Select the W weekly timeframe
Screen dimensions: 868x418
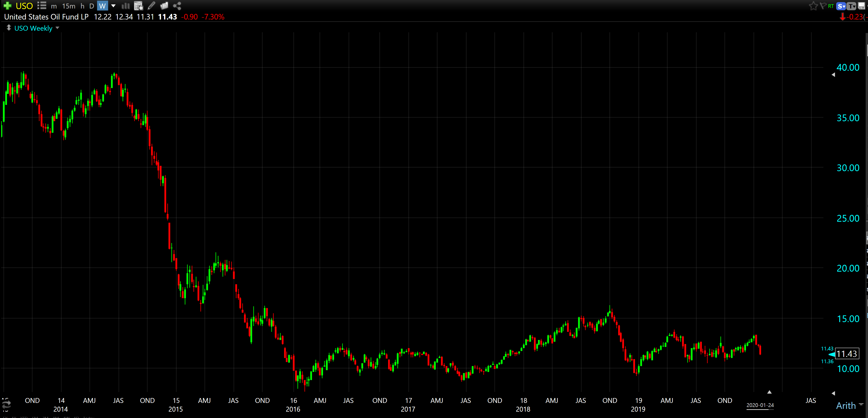pyautogui.click(x=102, y=6)
